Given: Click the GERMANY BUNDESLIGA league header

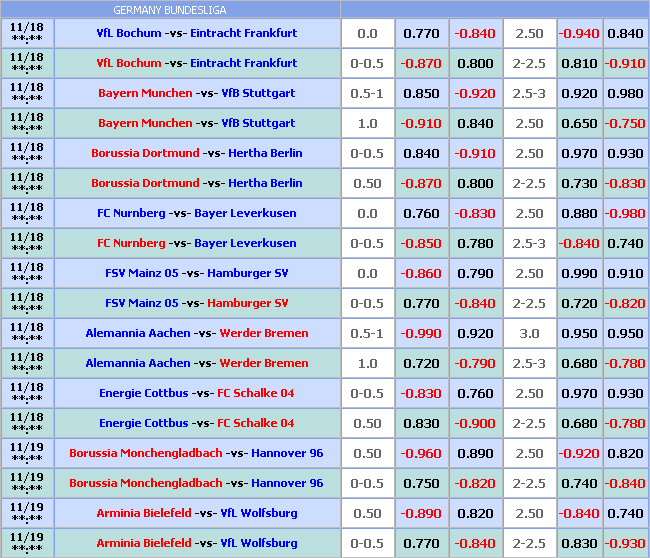Looking at the screenshot, I should click(170, 10).
